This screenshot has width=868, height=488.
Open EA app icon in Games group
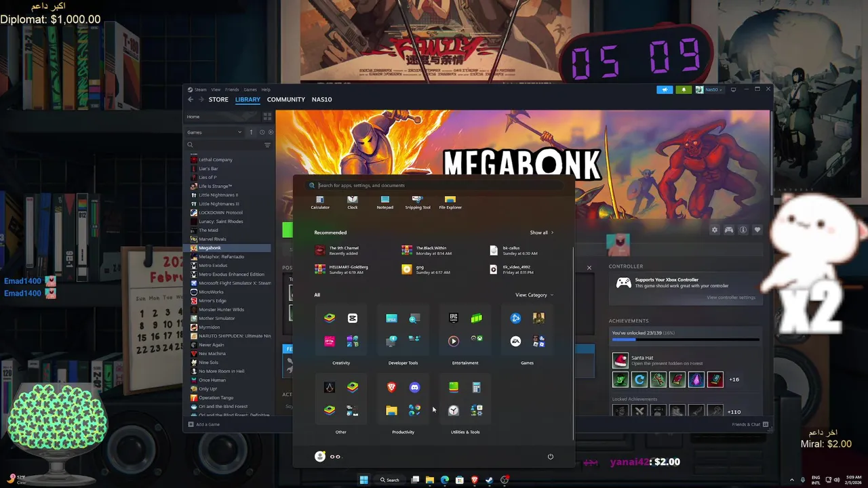pyautogui.click(x=515, y=341)
